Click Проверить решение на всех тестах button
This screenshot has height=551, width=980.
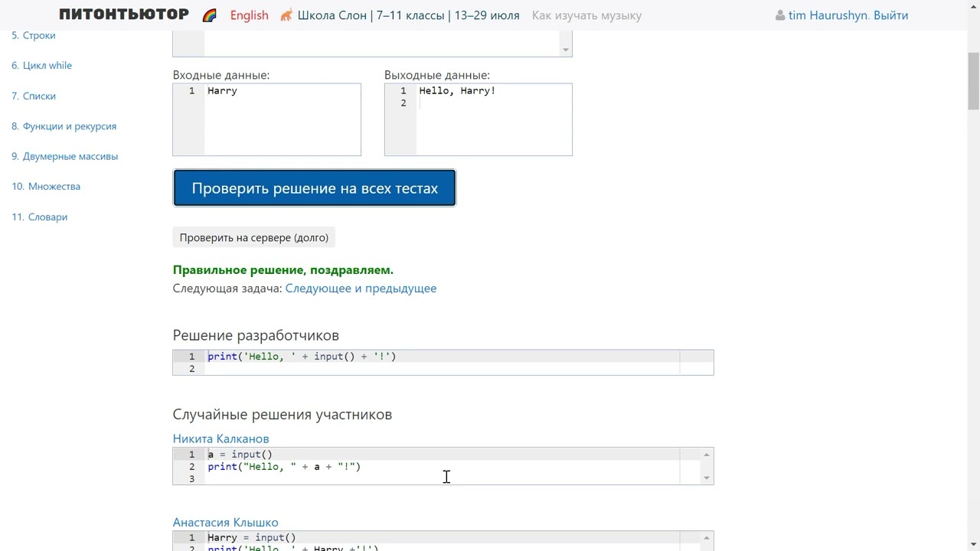click(315, 188)
